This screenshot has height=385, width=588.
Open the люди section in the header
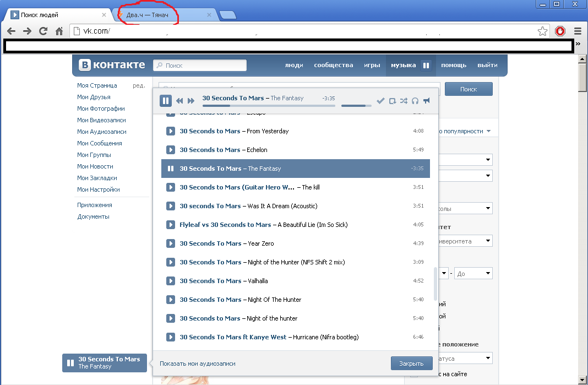294,66
